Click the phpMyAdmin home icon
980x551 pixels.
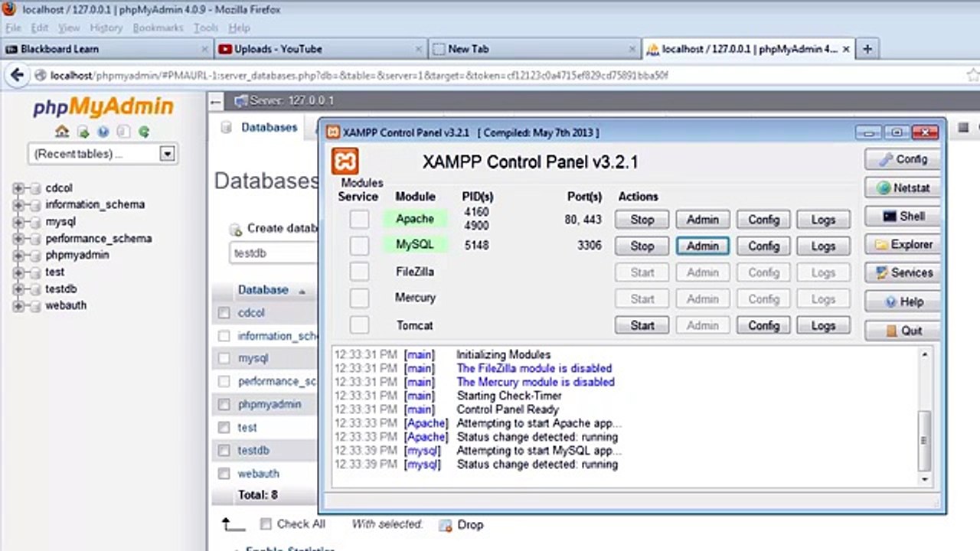(62, 132)
